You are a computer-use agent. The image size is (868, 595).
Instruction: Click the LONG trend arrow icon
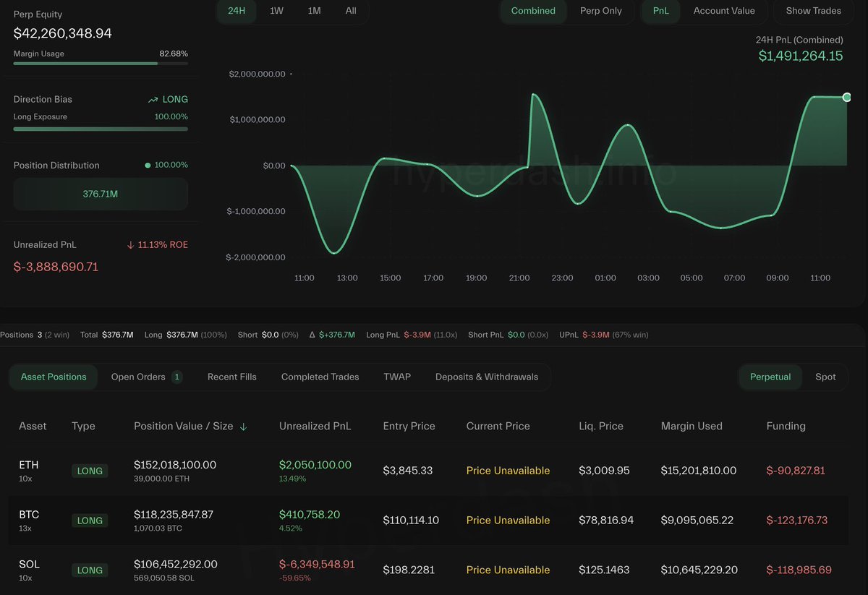click(x=153, y=100)
